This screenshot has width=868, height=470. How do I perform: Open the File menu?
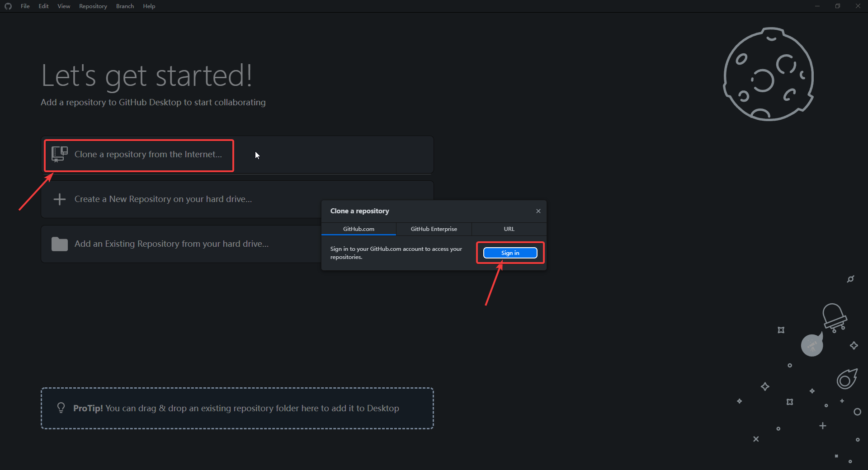point(25,6)
